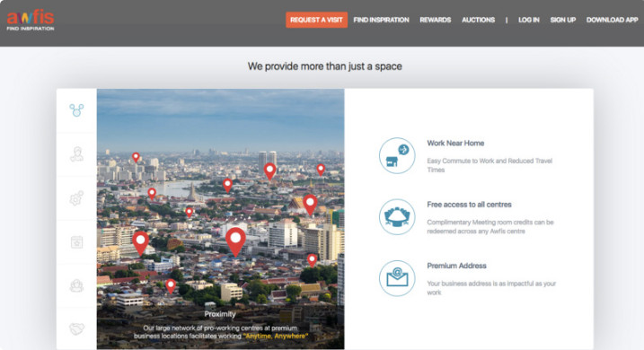Click the Proximity caption on the city photo
Image resolution: width=644 pixels, height=350 pixels.
pos(220,314)
